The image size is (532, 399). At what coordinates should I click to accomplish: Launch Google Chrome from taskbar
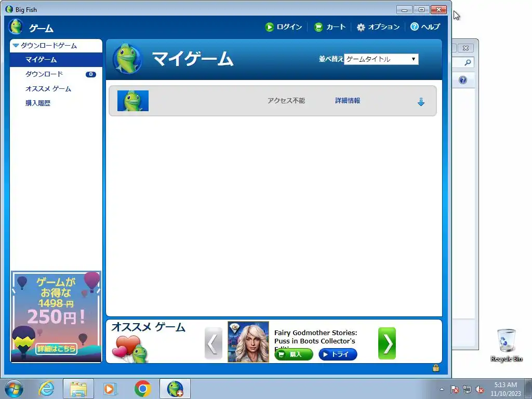142,389
